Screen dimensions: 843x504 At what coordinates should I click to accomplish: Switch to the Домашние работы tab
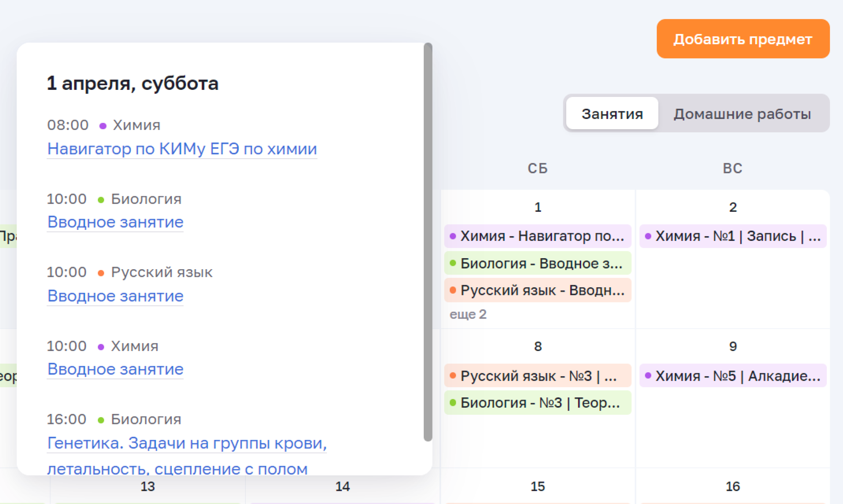click(x=742, y=113)
